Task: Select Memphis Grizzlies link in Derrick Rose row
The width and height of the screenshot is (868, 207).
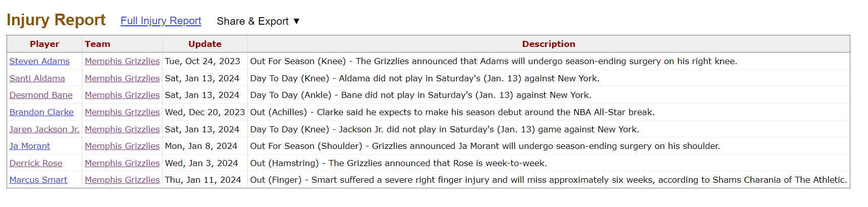Action: pos(122,163)
